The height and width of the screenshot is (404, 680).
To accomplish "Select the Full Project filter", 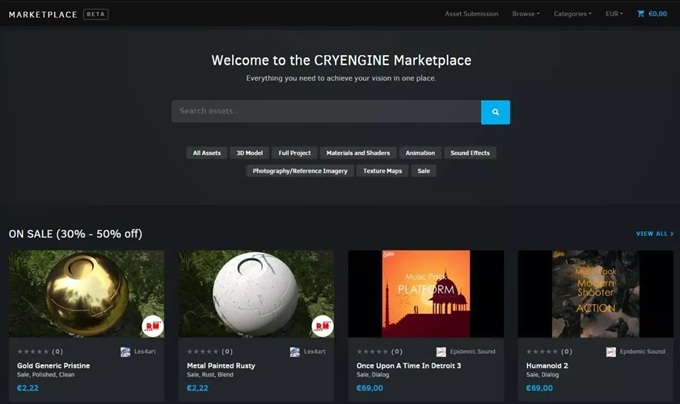I will (x=294, y=153).
